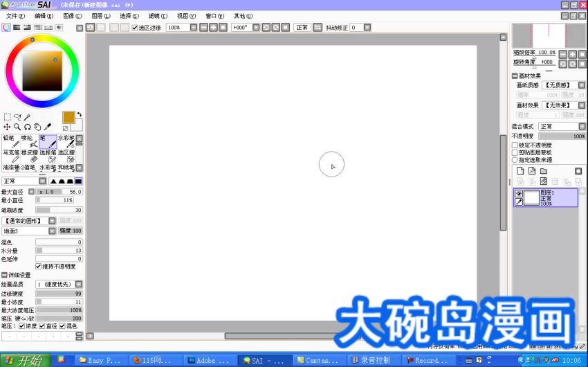Switch to Camtasia taskbar window
Image resolution: width=588 pixels, height=367 pixels.
(x=319, y=360)
